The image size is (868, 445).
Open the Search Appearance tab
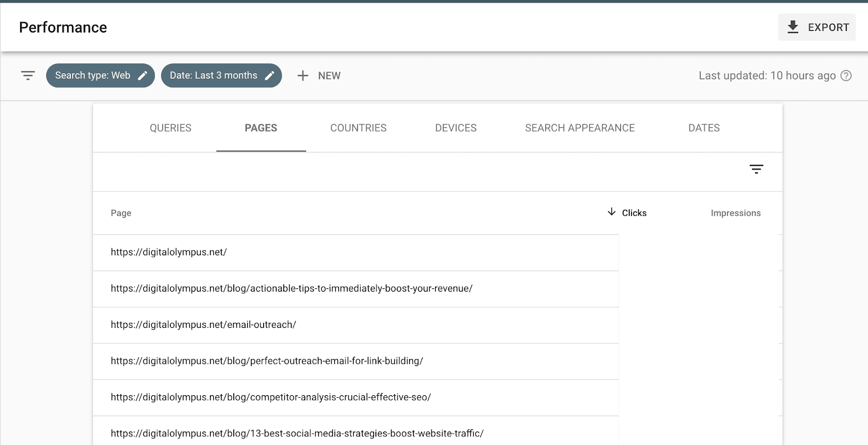click(x=580, y=128)
